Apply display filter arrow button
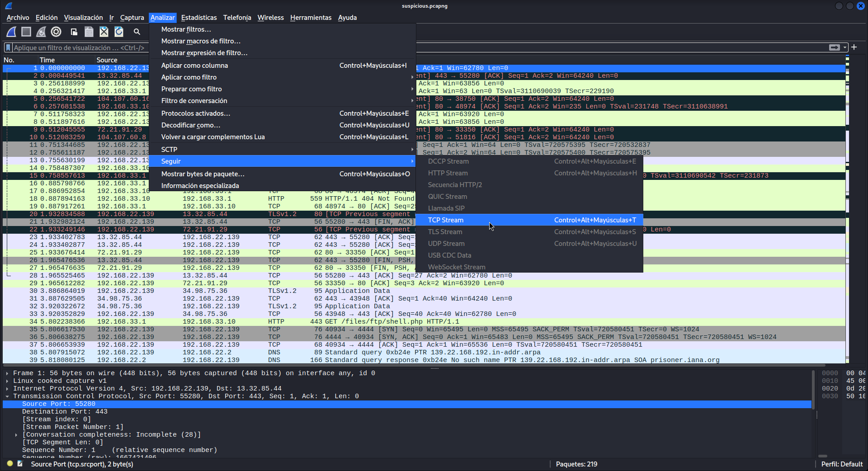868x471 pixels. pyautogui.click(x=835, y=47)
